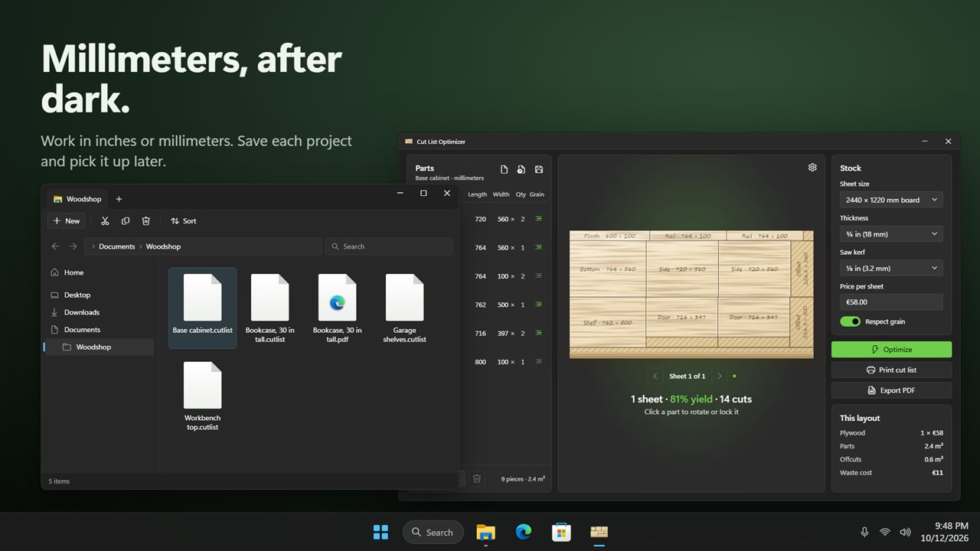Click the trash icon below the parts list
This screenshot has width=980, height=551.
point(477,478)
